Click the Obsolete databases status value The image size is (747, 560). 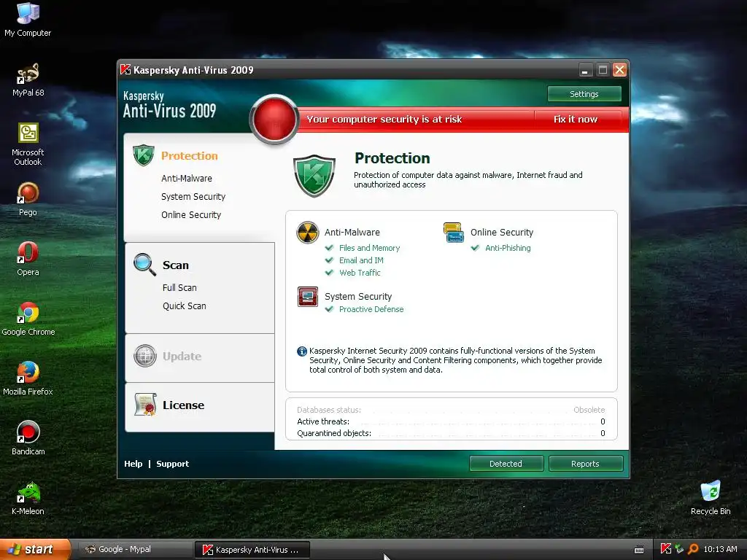589,410
